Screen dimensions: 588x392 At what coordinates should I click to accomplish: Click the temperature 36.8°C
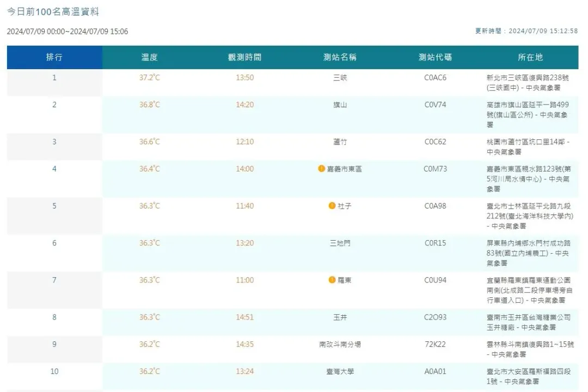(150, 105)
